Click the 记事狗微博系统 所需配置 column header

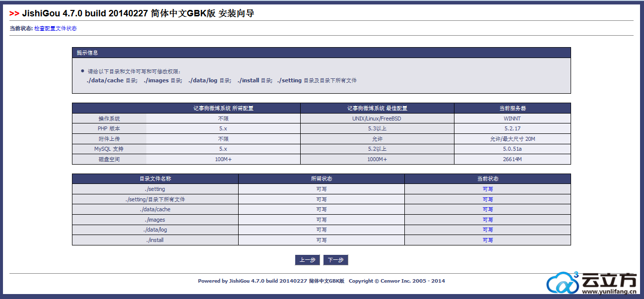click(x=223, y=108)
